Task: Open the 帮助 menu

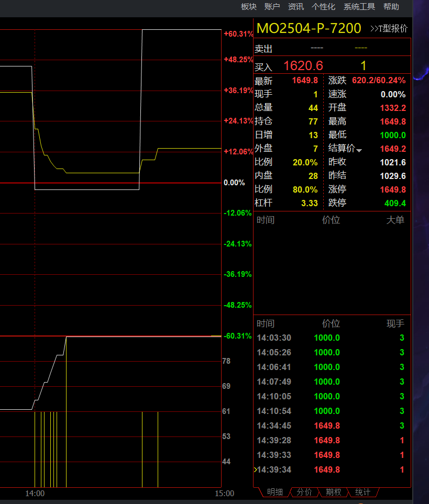Action: click(391, 7)
